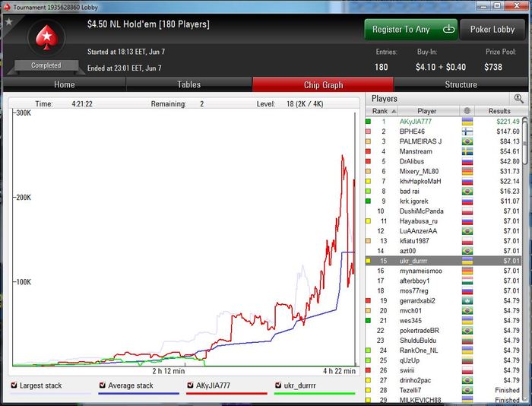Viewport: 532px width, 406px height.
Task: Toggle the ukr_durrrr graph line checkbox
Action: 278,385
